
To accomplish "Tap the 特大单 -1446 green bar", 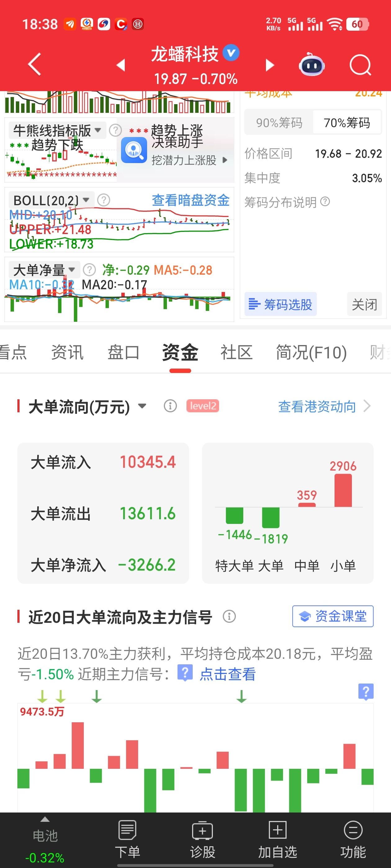I will (x=235, y=516).
